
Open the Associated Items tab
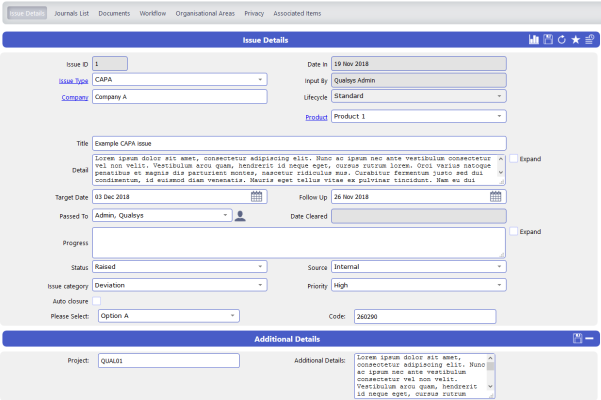297,13
